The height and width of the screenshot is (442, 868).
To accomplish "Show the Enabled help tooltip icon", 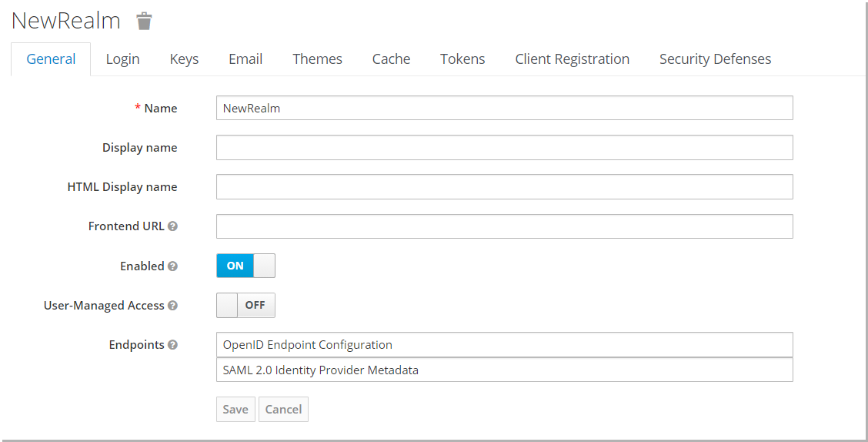I will [172, 266].
